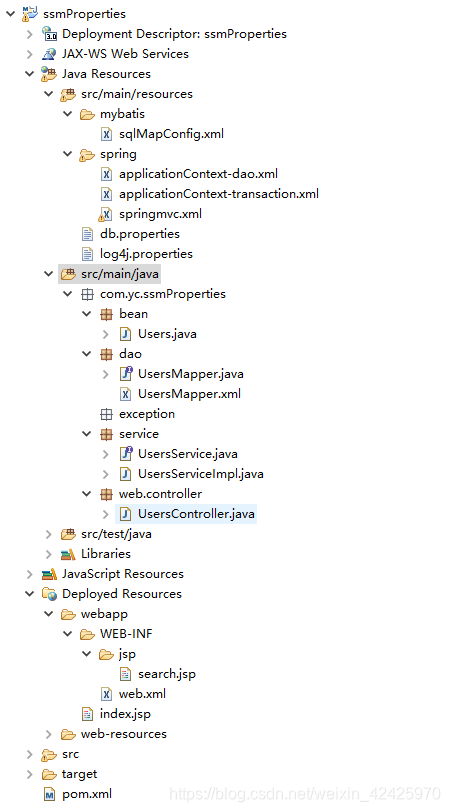The width and height of the screenshot is (450, 812).
Task: Select applicationContext-transaction.xml file name
Action: click(219, 194)
